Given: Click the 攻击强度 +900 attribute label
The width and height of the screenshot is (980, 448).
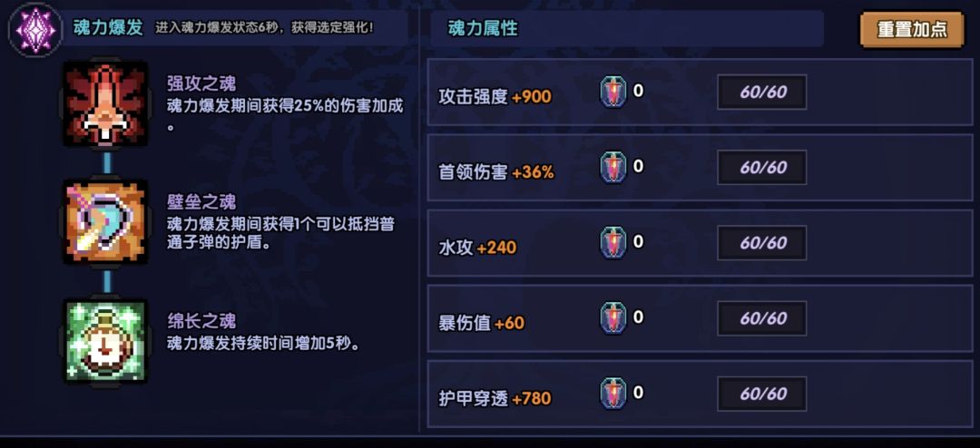Looking at the screenshot, I should click(495, 96).
